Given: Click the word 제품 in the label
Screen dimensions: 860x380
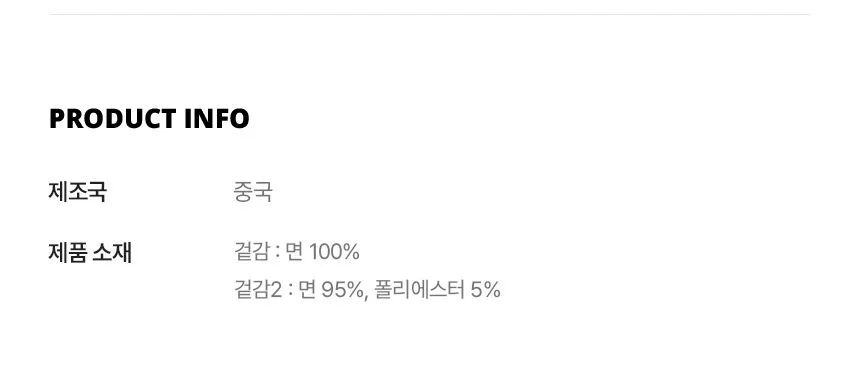Looking at the screenshot, I should [x=68, y=253].
